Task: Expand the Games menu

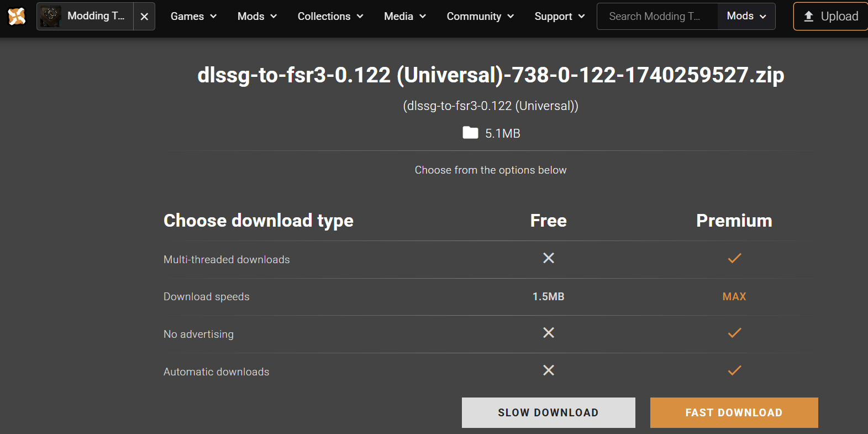Action: pyautogui.click(x=193, y=17)
